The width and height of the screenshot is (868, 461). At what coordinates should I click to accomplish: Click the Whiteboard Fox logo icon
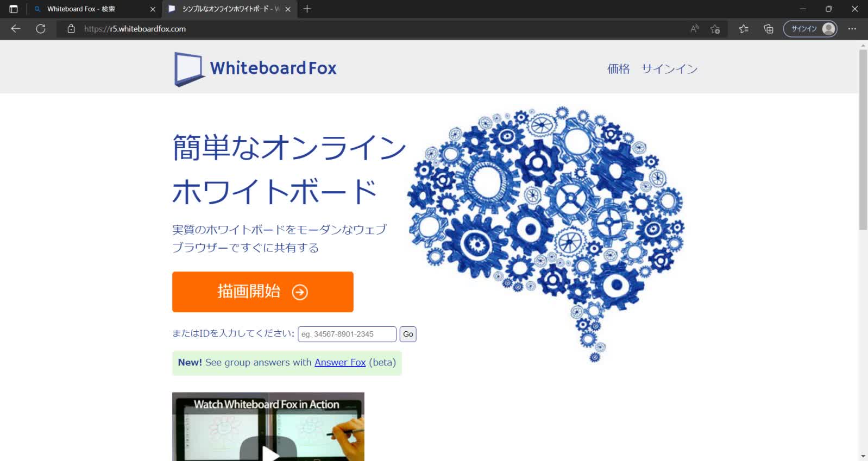[188, 69]
